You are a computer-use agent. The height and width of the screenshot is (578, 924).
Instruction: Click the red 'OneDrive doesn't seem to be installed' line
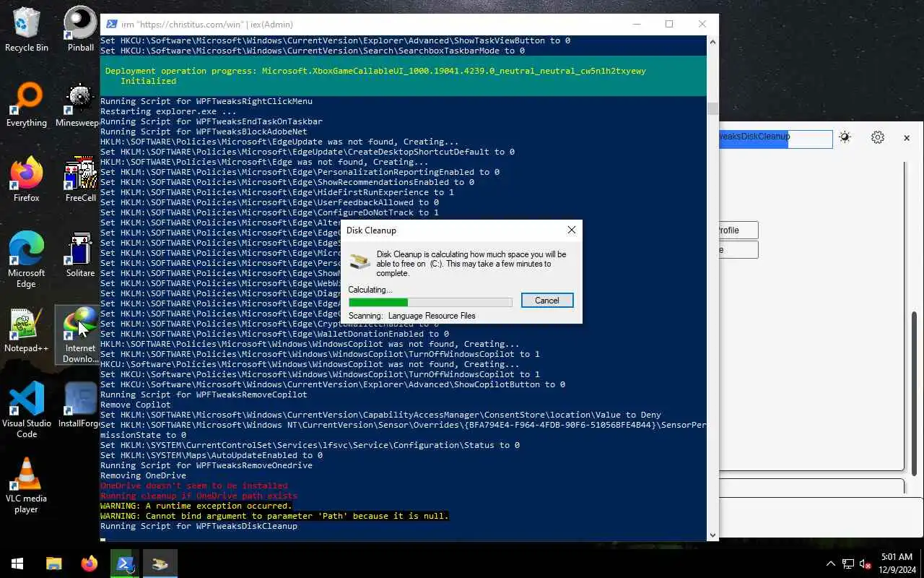[194, 486]
